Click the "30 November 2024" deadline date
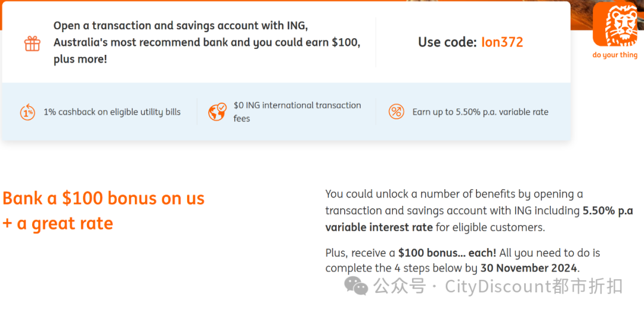The height and width of the screenshot is (312, 644). [x=528, y=268]
